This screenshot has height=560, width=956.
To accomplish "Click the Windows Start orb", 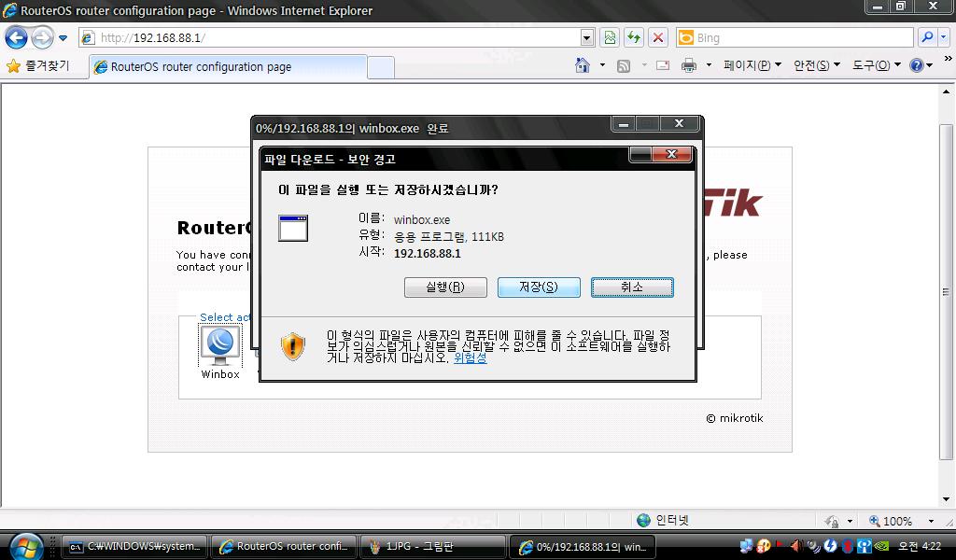I will 27,546.
